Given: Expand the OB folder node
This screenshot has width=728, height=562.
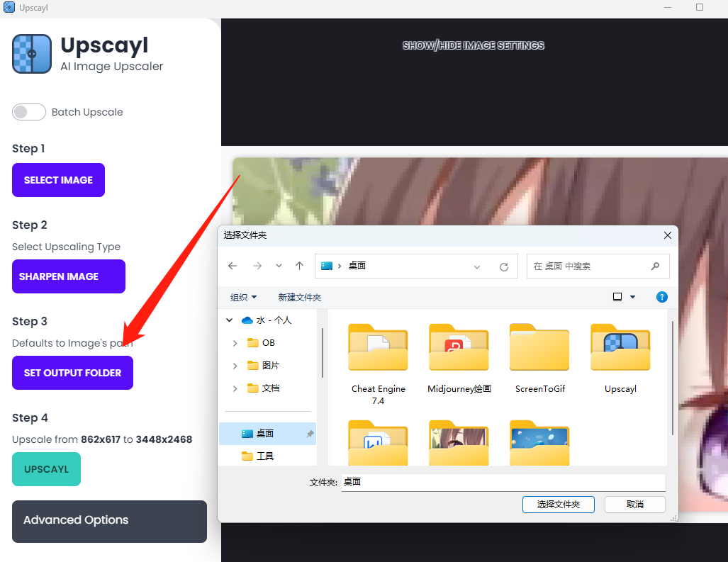Looking at the screenshot, I should (235, 343).
